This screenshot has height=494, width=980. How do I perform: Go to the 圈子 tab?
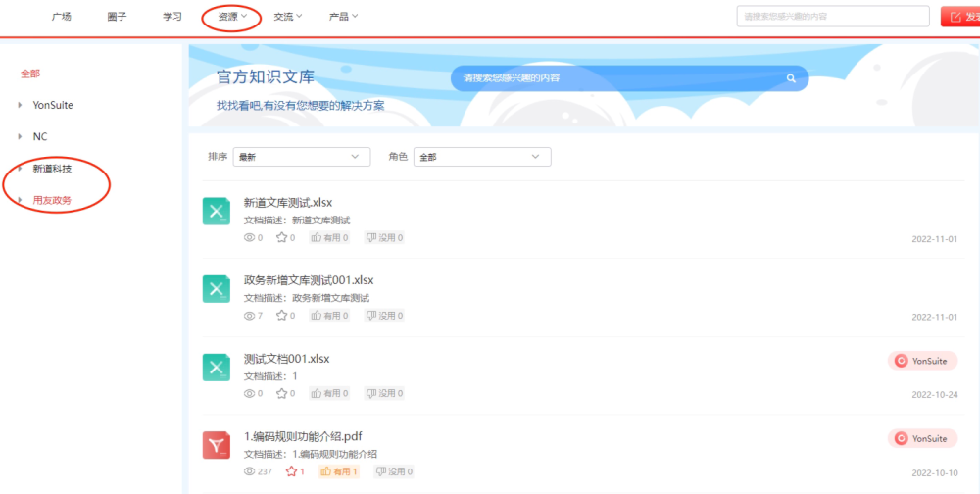117,17
